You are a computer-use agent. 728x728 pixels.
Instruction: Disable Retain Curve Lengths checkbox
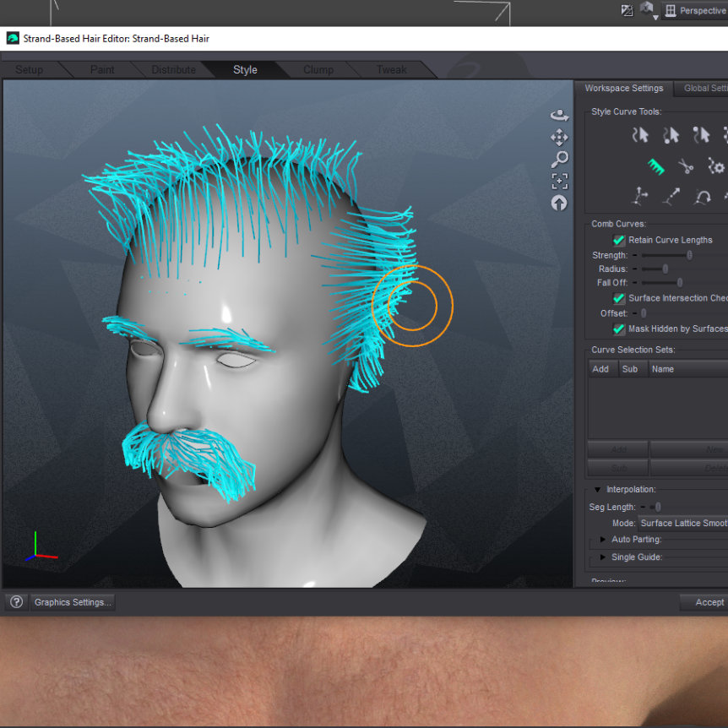[619, 241]
